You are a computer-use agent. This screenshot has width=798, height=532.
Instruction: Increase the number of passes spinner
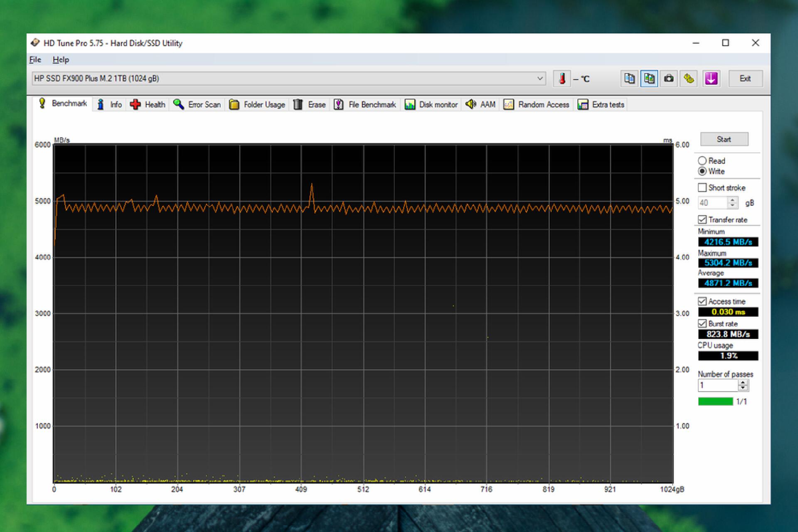pyautogui.click(x=743, y=383)
